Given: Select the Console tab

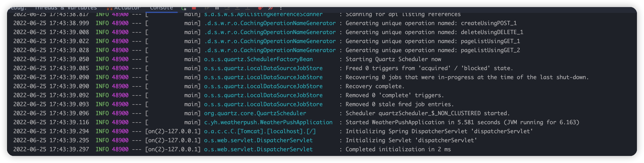Looking at the screenshot, I should (x=161, y=8).
